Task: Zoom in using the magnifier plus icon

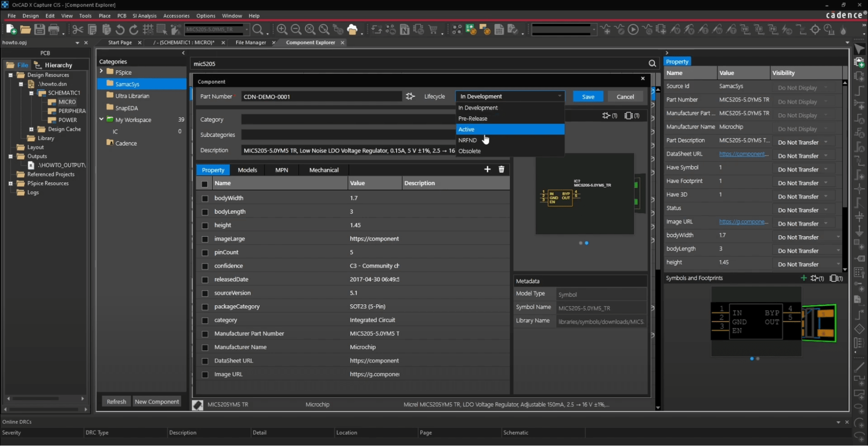Action: pos(282,30)
